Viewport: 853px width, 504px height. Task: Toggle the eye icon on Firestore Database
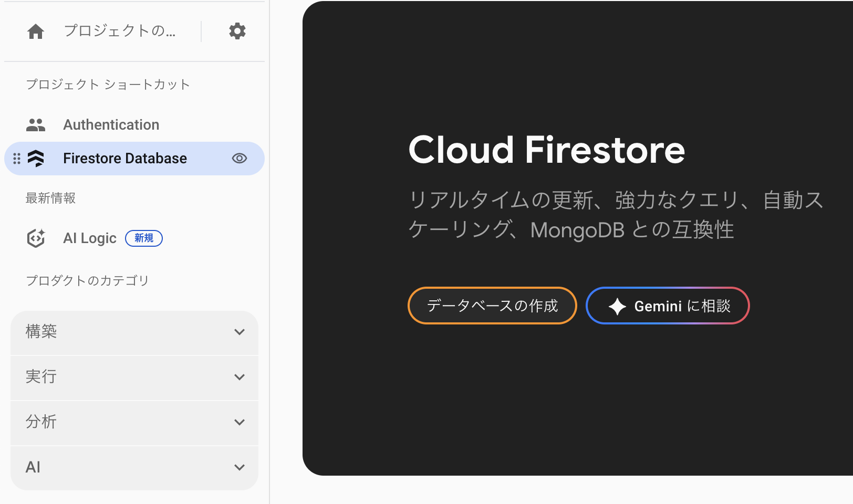point(240,159)
